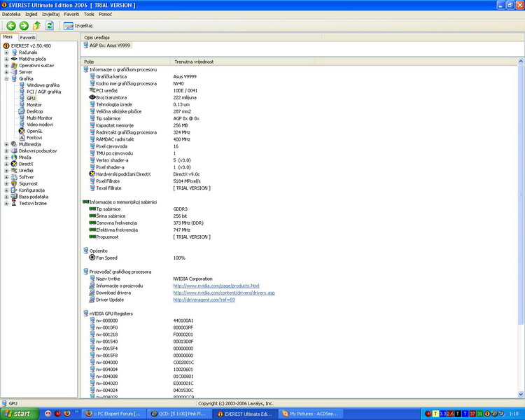Open the Izgled menu
525x420 pixels.
click(x=31, y=14)
